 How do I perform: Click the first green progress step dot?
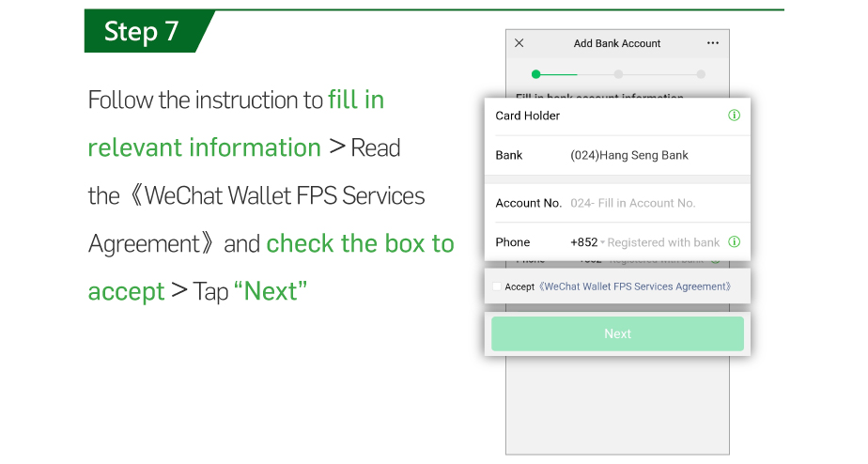tap(535, 74)
